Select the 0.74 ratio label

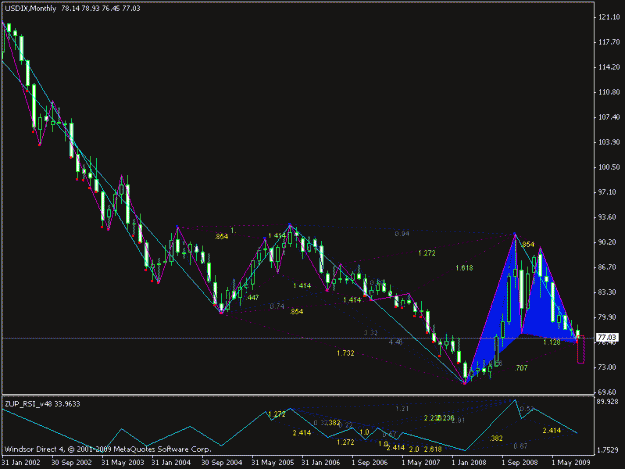tap(277, 306)
